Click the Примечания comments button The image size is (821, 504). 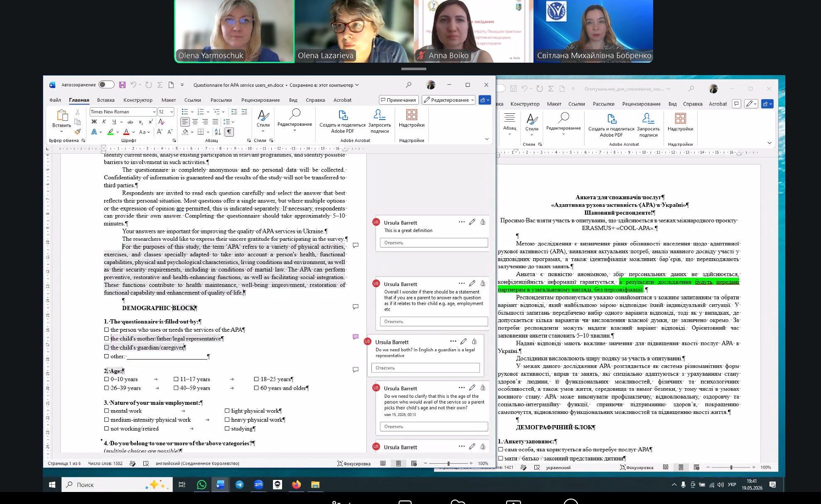tap(398, 100)
